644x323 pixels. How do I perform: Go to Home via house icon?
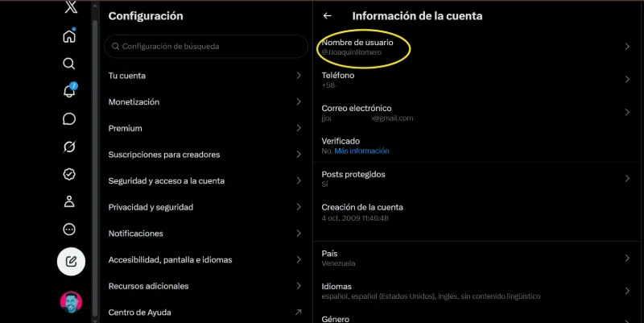tap(69, 35)
